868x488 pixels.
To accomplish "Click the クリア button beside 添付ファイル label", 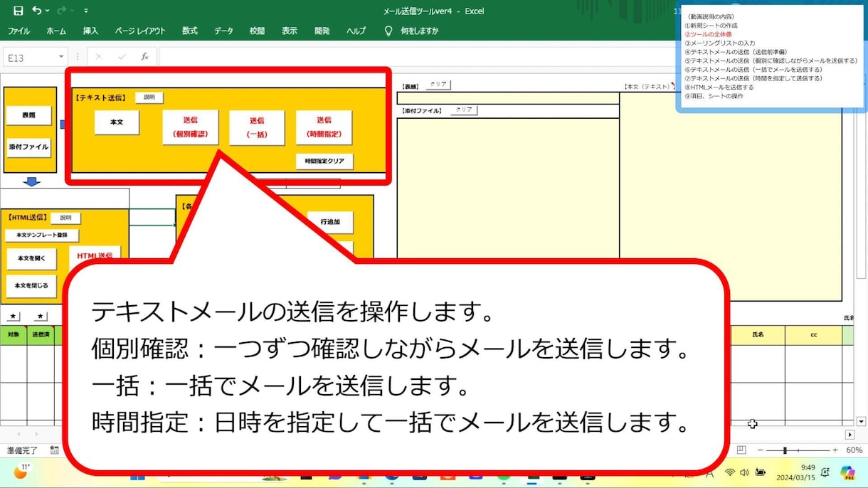I will (464, 110).
